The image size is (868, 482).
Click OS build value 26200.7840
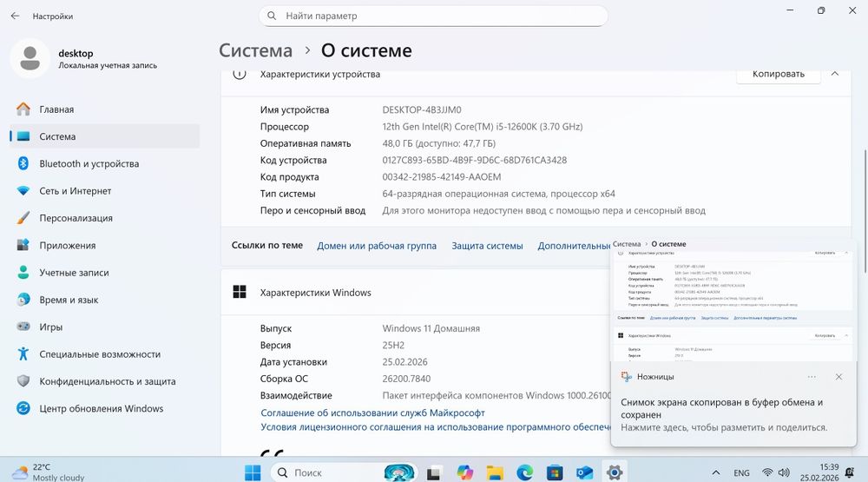pos(406,379)
